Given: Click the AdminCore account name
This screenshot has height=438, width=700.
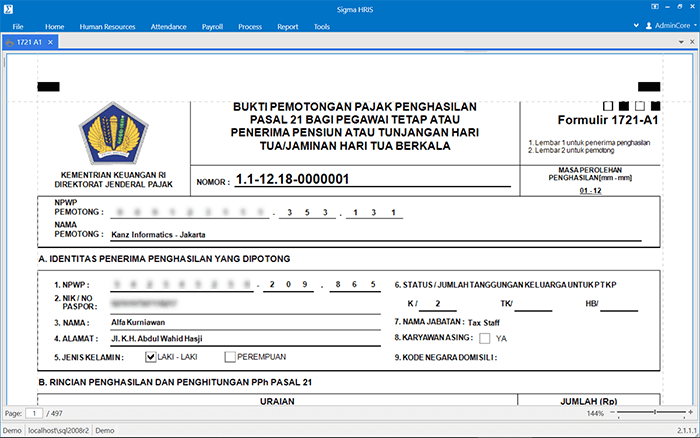Looking at the screenshot, I should click(672, 25).
